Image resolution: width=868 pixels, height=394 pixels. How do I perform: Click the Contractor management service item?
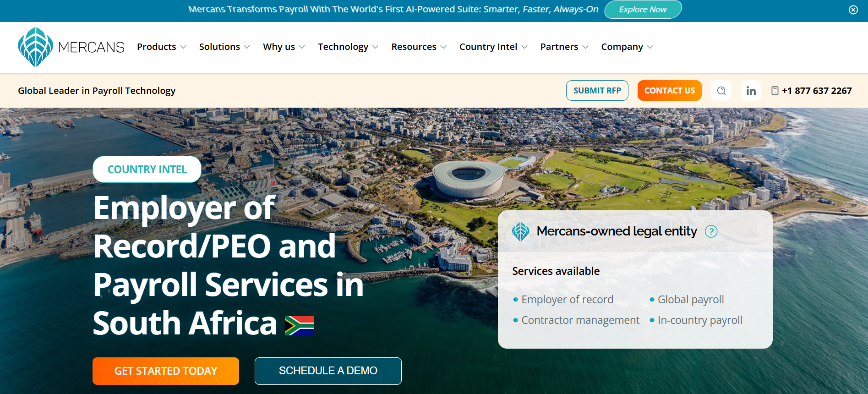(x=580, y=320)
